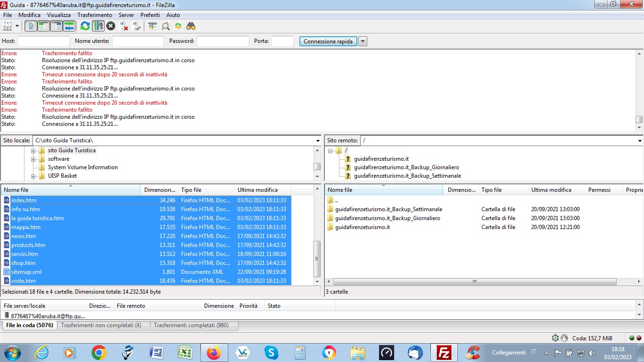Open the File menu
The width and height of the screenshot is (644, 362).
click(7, 15)
